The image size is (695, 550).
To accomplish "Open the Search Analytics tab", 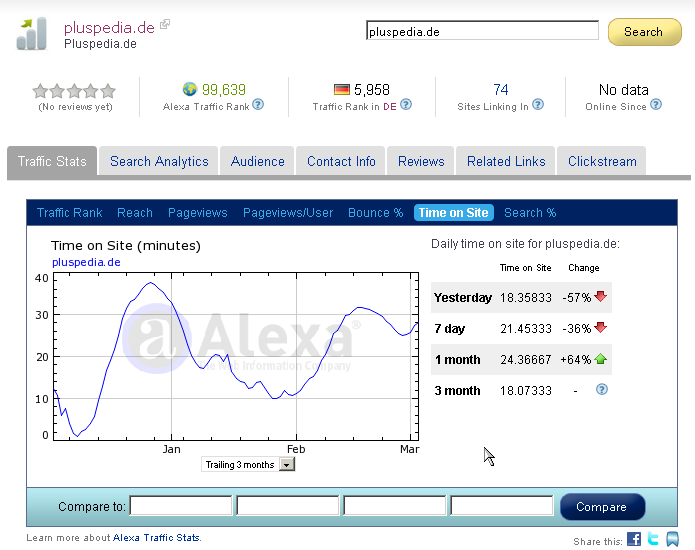I will coord(159,161).
